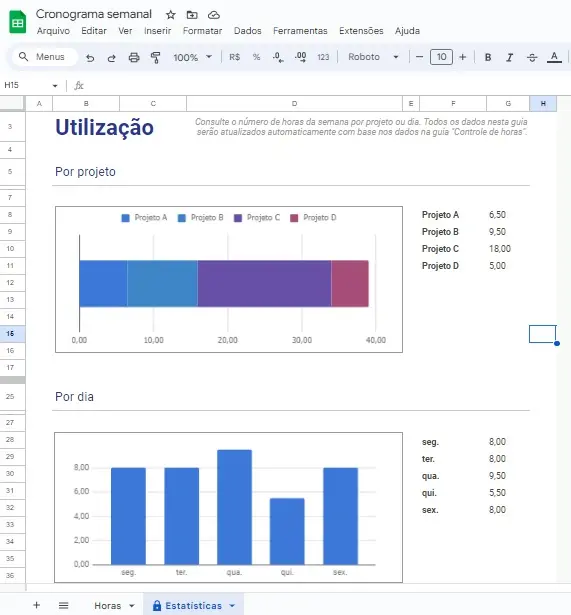Add a new sheet with plus
This screenshot has width=571, height=615.
coord(36,605)
